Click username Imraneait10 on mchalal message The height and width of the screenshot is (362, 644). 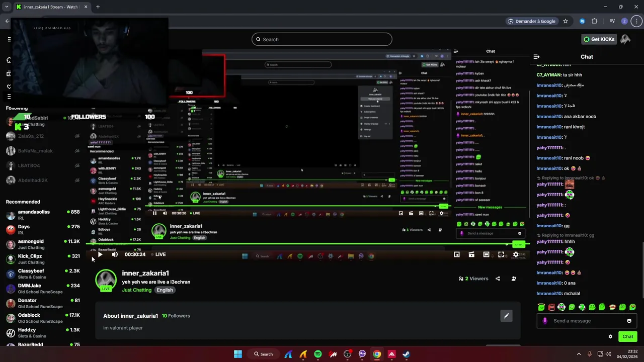pos(549,293)
